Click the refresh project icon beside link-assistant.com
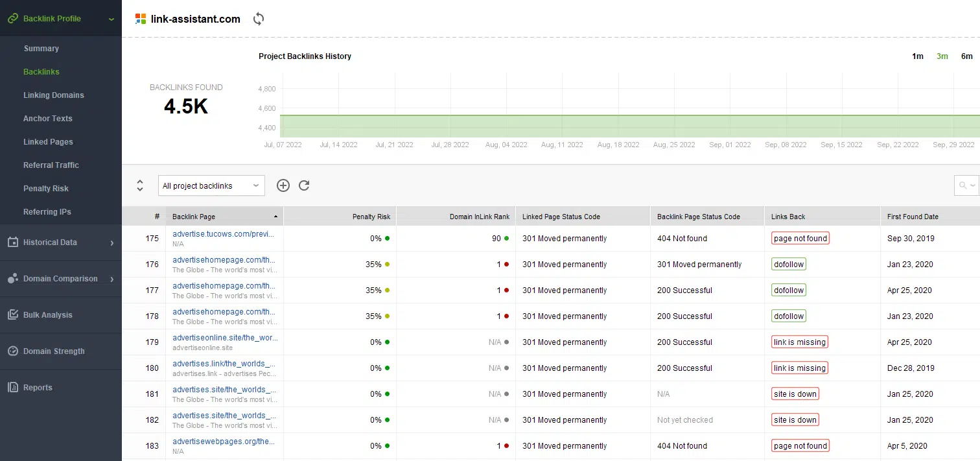Screen dimensions: 980x461 [x=259, y=19]
